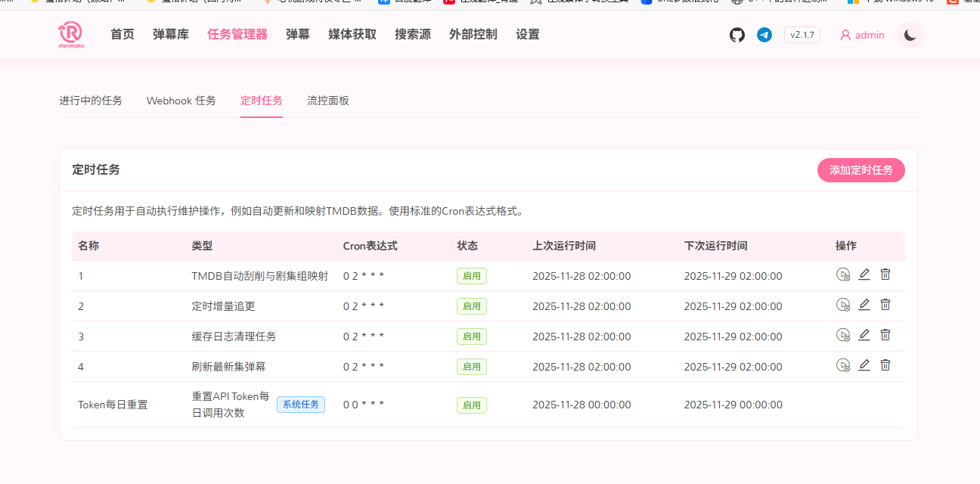
Task: Switch to the 流控面板 tab
Action: pyautogui.click(x=327, y=100)
